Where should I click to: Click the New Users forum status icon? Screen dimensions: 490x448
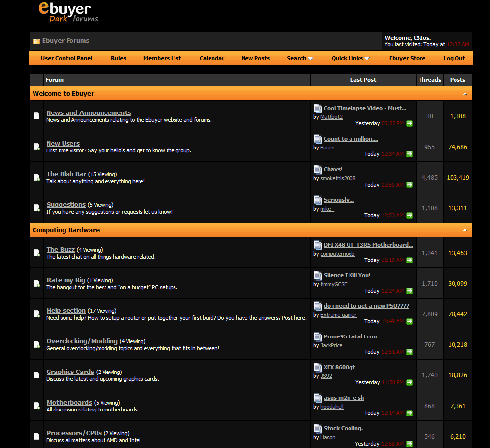coord(36,147)
